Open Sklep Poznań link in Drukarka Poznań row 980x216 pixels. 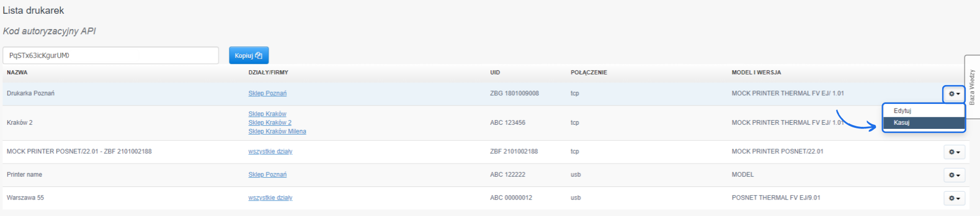pyautogui.click(x=267, y=93)
